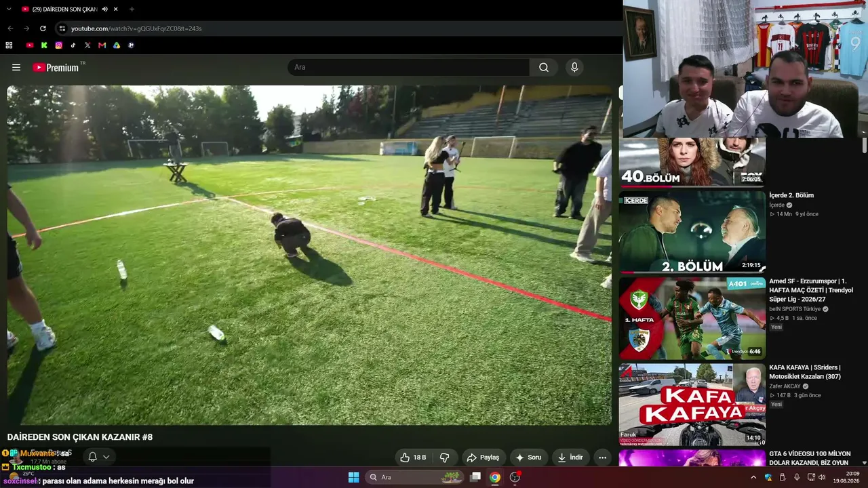Click the KAFA KAFAYA thumbnail
Image resolution: width=868 pixels, height=488 pixels.
pos(692,404)
